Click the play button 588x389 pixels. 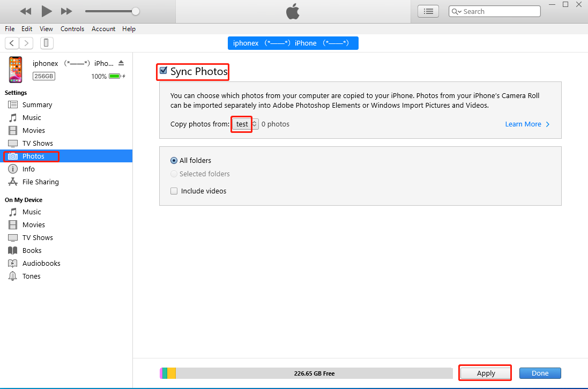pyautogui.click(x=46, y=11)
